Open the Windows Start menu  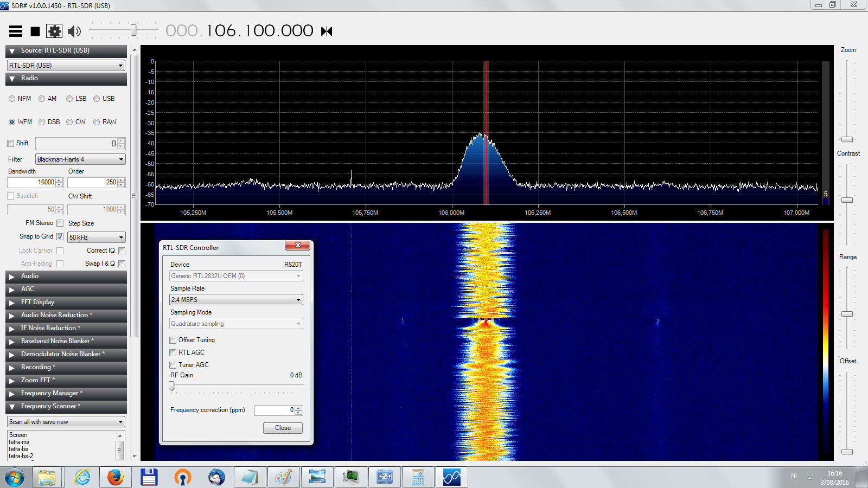click(15, 478)
